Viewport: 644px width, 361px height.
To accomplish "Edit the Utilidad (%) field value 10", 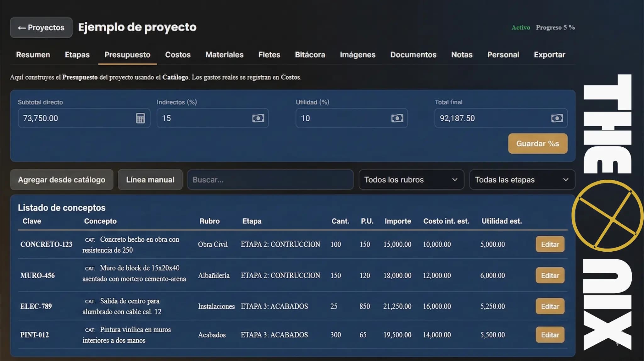I will pyautogui.click(x=352, y=118).
